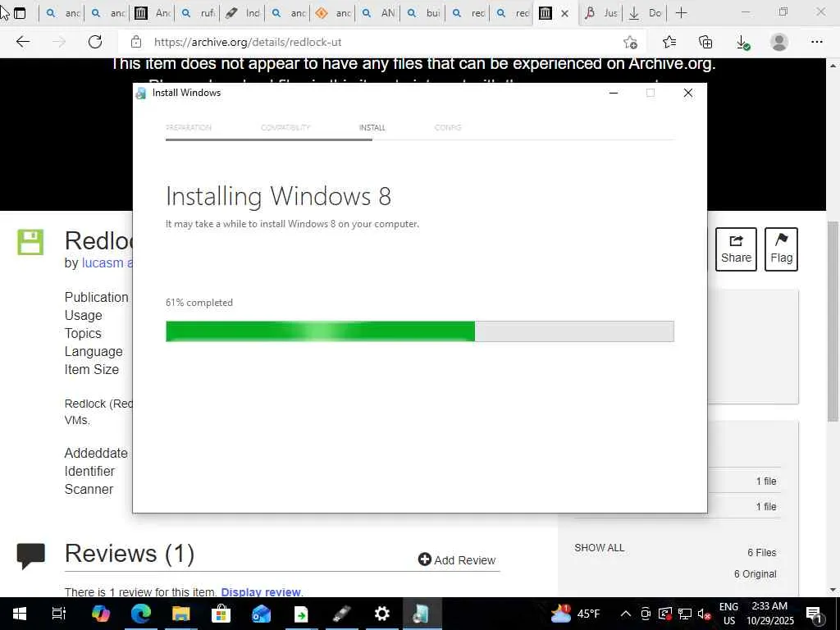Click the Share button on archive page
840x630 pixels.
[736, 249]
